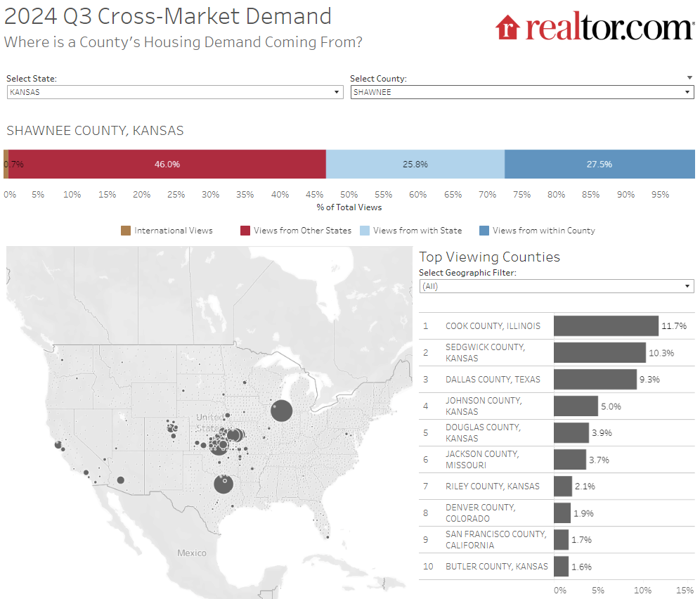Click 'RILEY COUNTY, KANSAS' label text
This screenshot has width=700, height=599.
pos(493,486)
